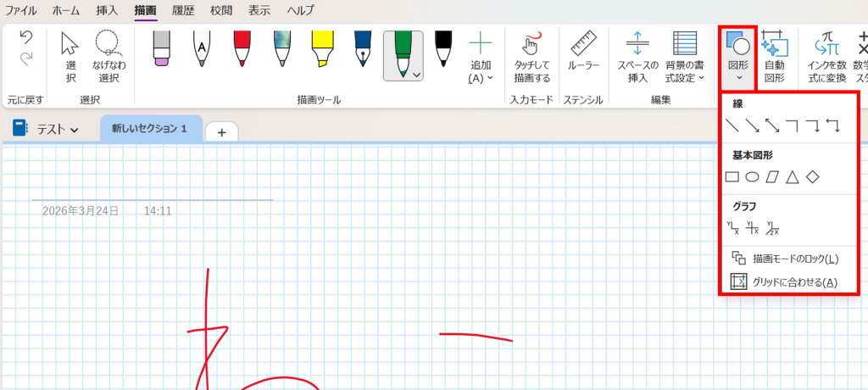Click the スペースの挿入 button
868x390 pixels.
pos(637,57)
